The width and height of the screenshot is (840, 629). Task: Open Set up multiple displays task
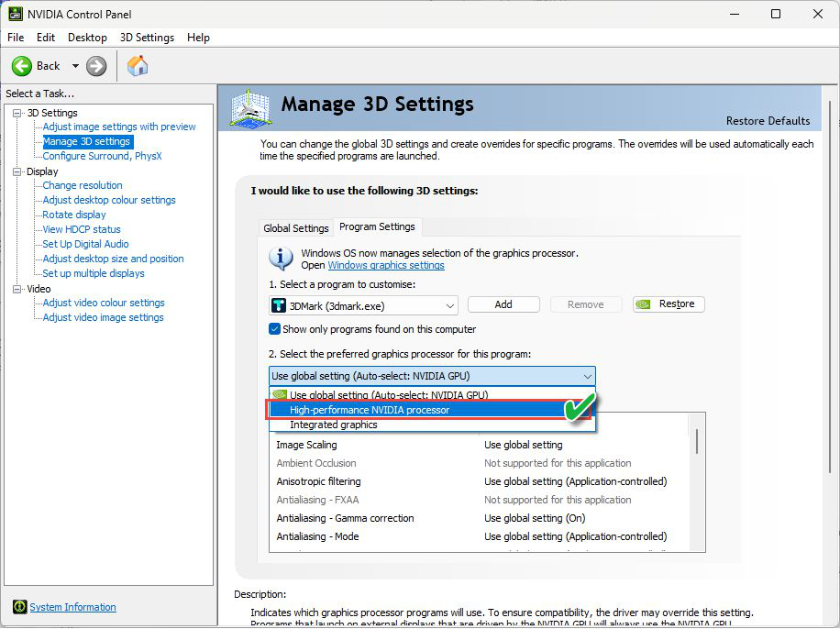tap(94, 273)
